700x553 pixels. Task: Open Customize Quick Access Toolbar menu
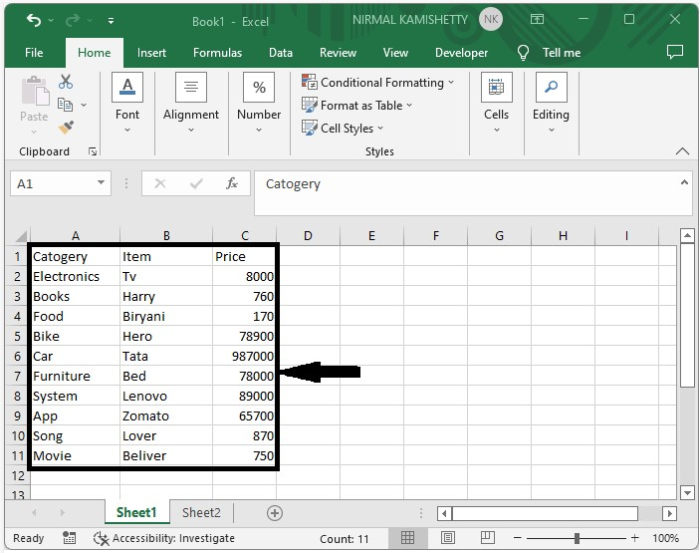111,21
